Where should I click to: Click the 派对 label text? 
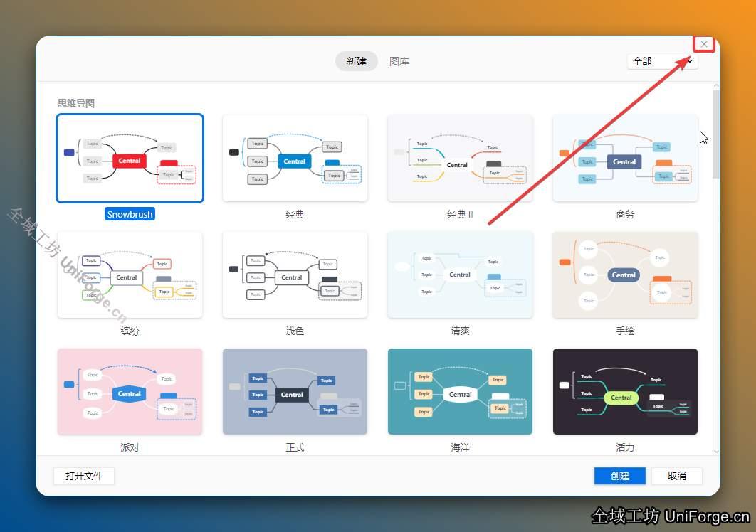coord(130,447)
